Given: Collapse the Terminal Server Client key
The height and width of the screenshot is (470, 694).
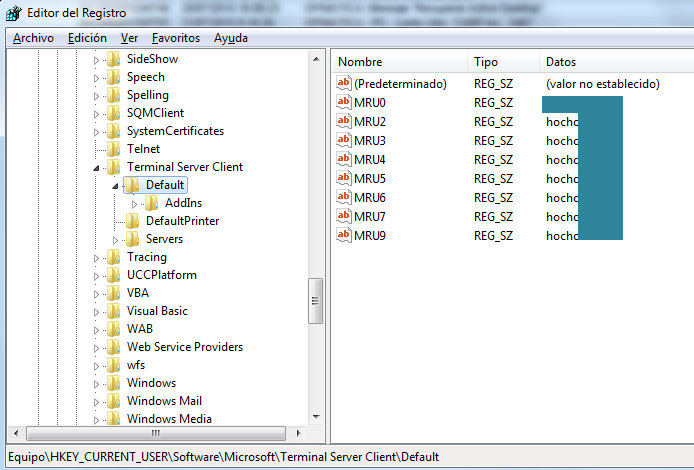Looking at the screenshot, I should [96, 168].
